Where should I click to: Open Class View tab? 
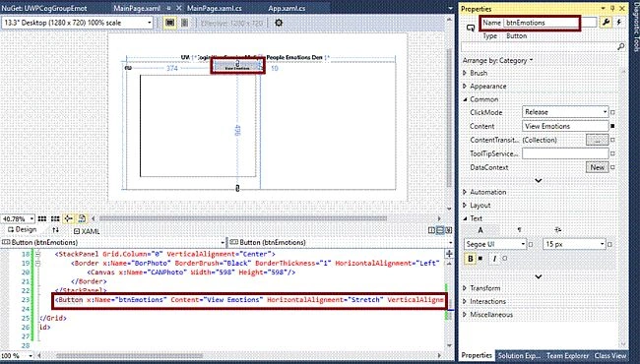(x=610, y=355)
